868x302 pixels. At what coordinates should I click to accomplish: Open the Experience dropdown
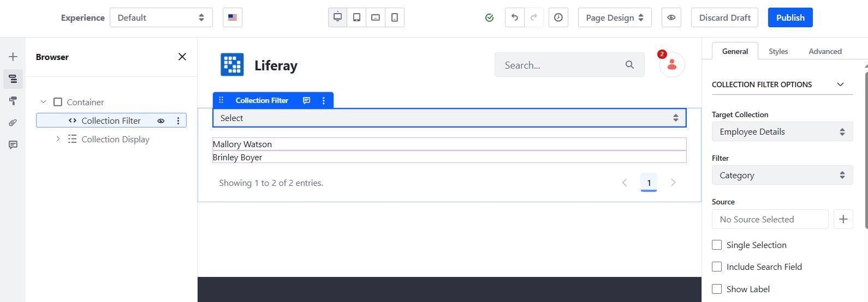(161, 17)
